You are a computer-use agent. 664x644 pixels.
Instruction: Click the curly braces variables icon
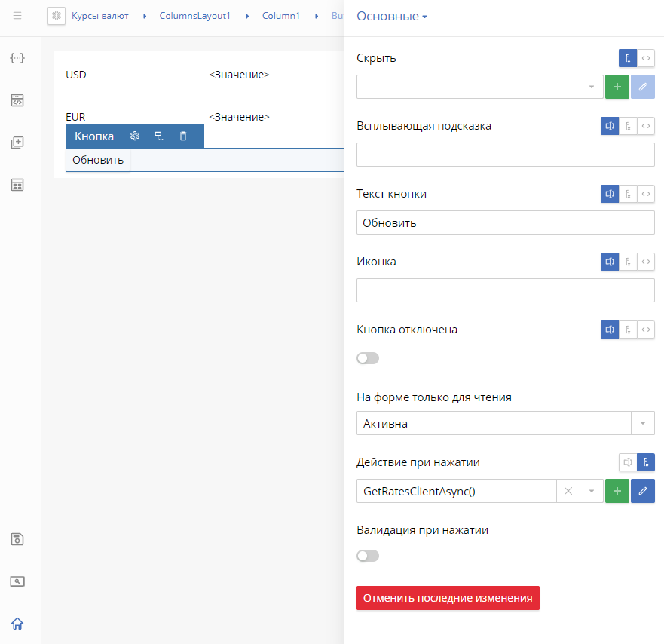coord(17,58)
